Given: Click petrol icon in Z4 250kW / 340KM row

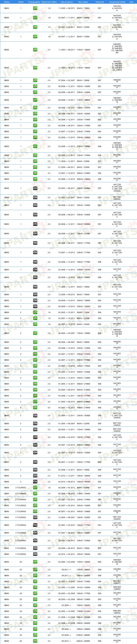Looking at the screenshot, I should [35, 641].
